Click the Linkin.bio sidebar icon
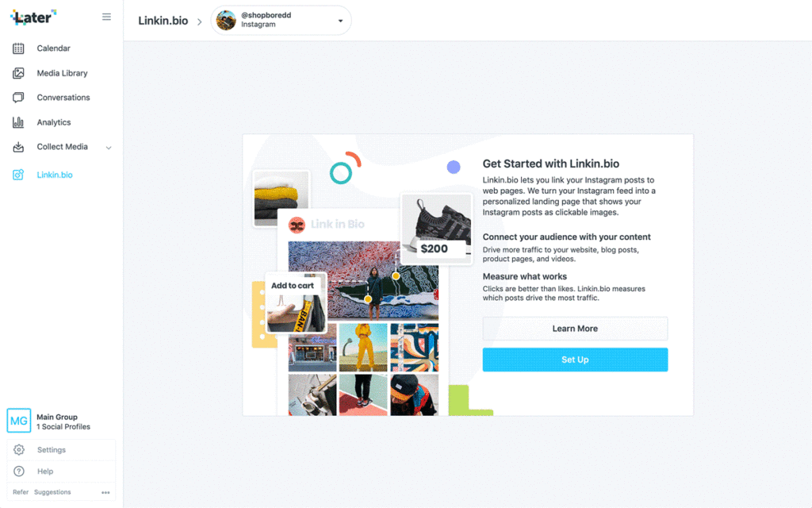Image resolution: width=812 pixels, height=508 pixels. click(18, 175)
